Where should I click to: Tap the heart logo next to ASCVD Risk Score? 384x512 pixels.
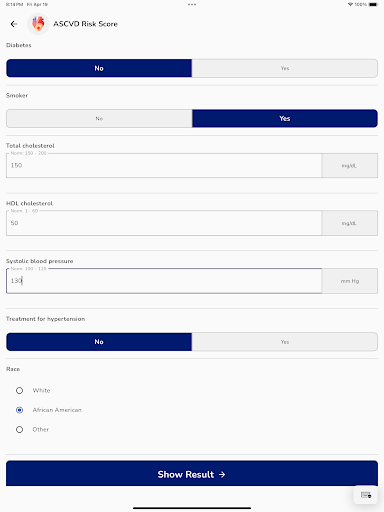tap(38, 24)
